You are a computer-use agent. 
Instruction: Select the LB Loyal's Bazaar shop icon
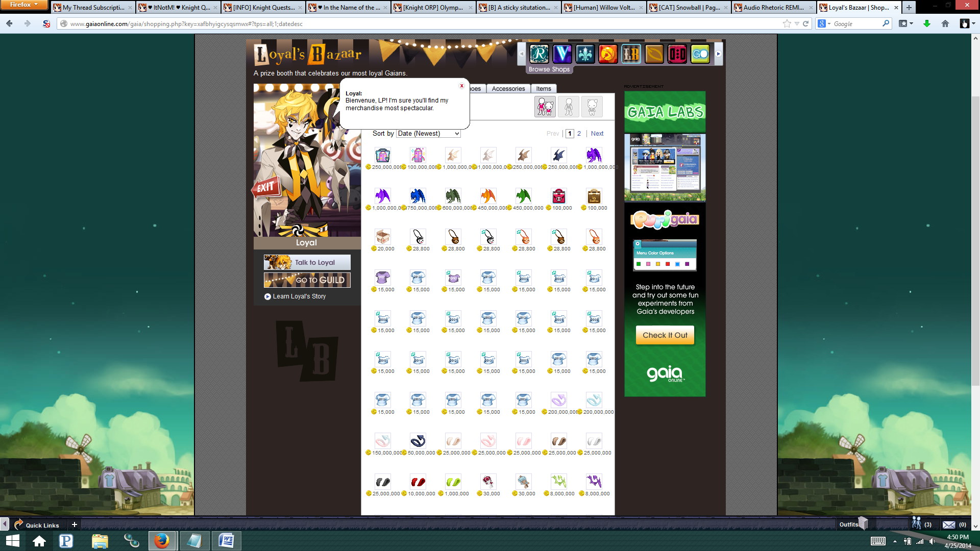[x=631, y=54]
